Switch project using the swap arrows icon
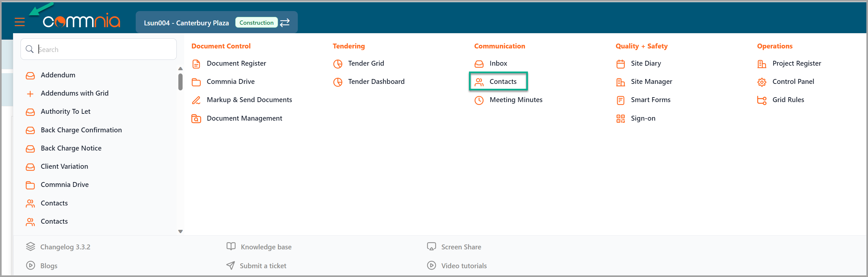 [285, 22]
